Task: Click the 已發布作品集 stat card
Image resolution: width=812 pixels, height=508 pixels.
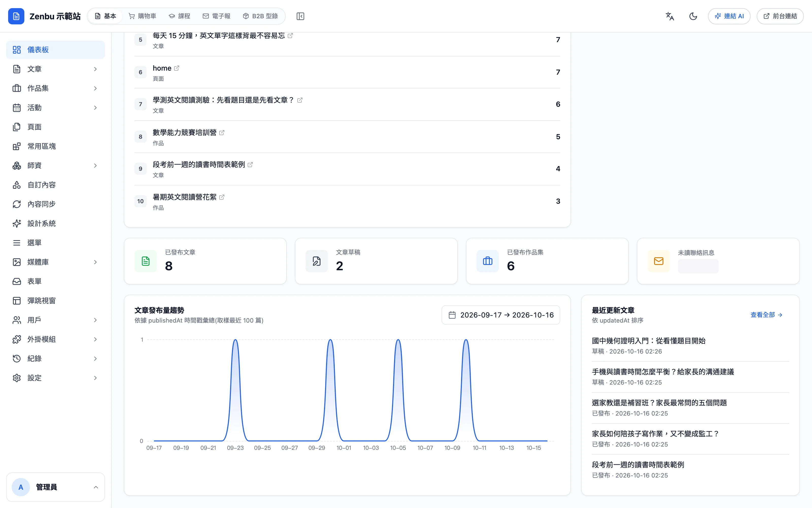Action: click(x=547, y=261)
